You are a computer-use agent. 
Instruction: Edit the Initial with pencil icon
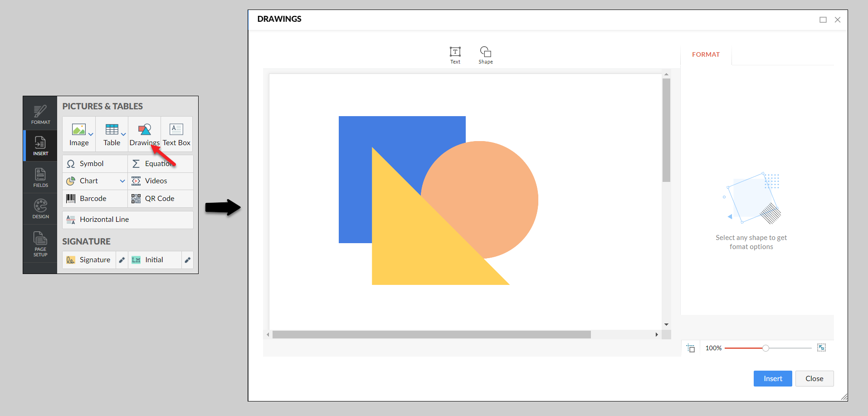pyautogui.click(x=187, y=260)
